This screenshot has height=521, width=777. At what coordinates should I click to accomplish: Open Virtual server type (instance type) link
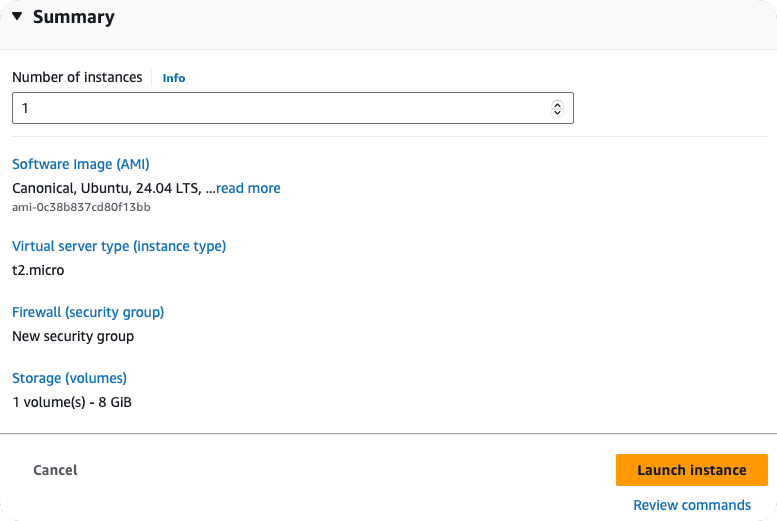pos(119,246)
